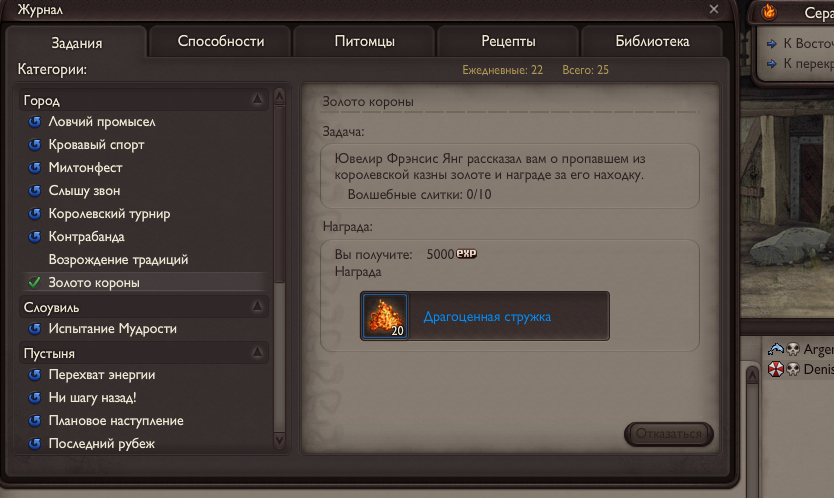Click the repeat icon beside Испытание Мудрости
Screen dimensions: 834x498
[35, 329]
